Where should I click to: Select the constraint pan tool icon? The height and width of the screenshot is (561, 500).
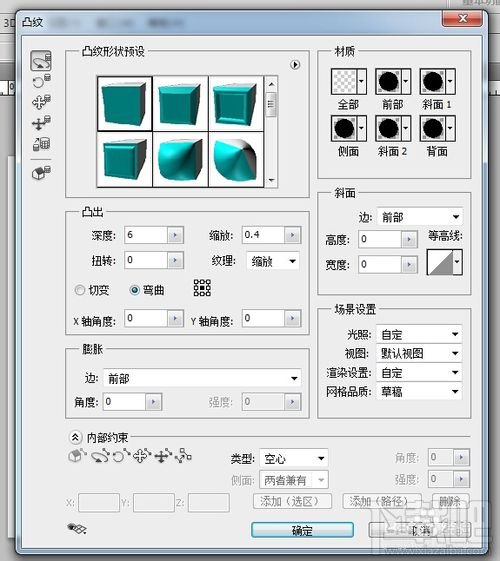142,457
